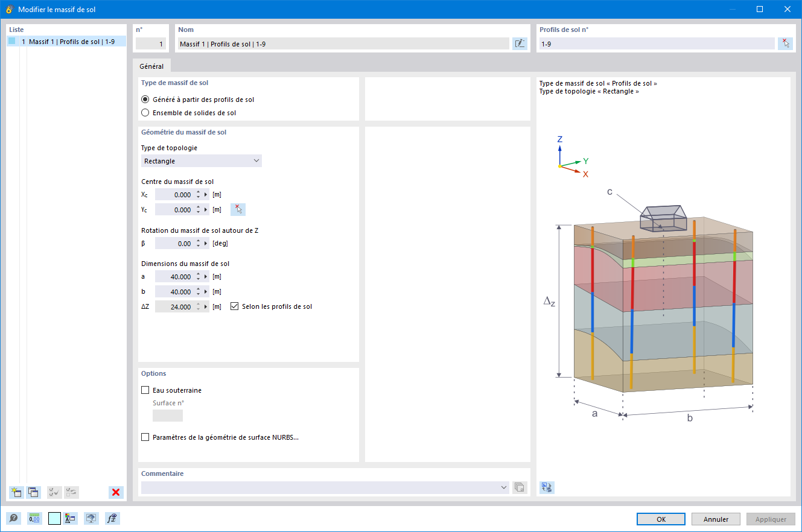This screenshot has height=532, width=802.
Task: Click the arrow menu next to dimension a
Action: coord(206,277)
